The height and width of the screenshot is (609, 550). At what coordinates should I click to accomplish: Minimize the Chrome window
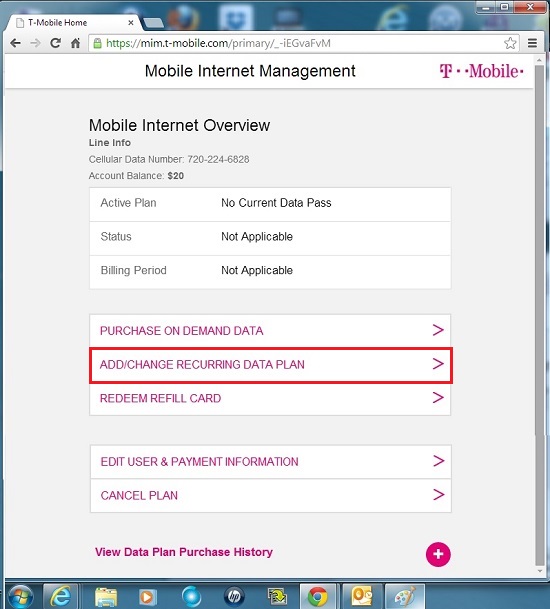click(x=486, y=7)
